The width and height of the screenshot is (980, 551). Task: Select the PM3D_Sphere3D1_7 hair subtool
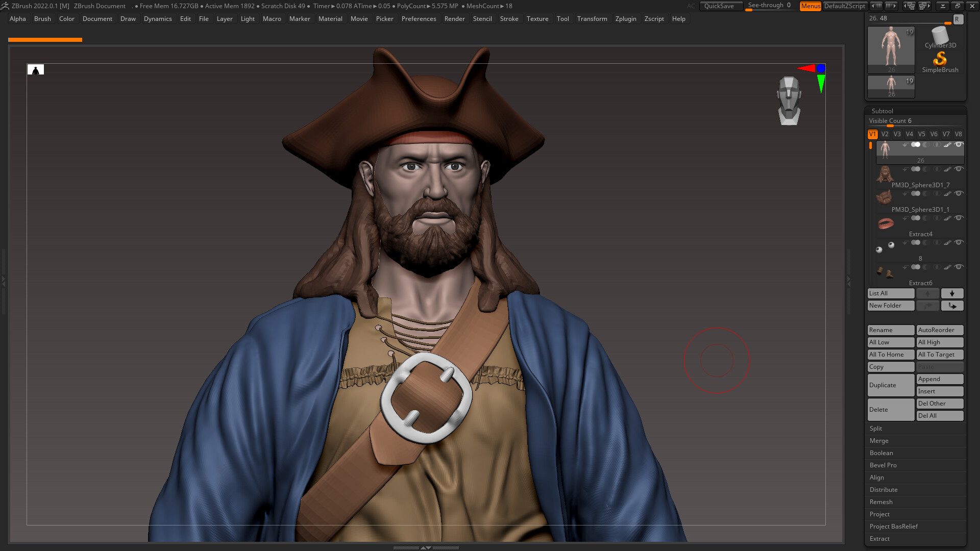click(885, 174)
